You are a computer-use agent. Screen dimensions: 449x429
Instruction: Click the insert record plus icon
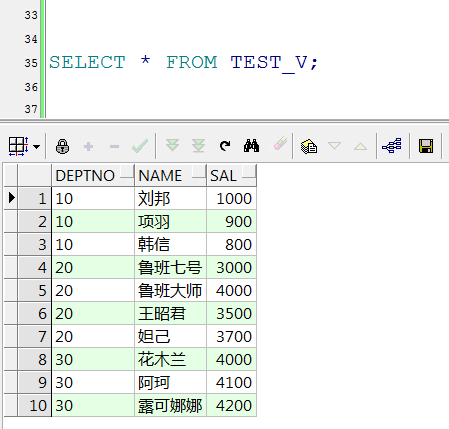(88, 146)
